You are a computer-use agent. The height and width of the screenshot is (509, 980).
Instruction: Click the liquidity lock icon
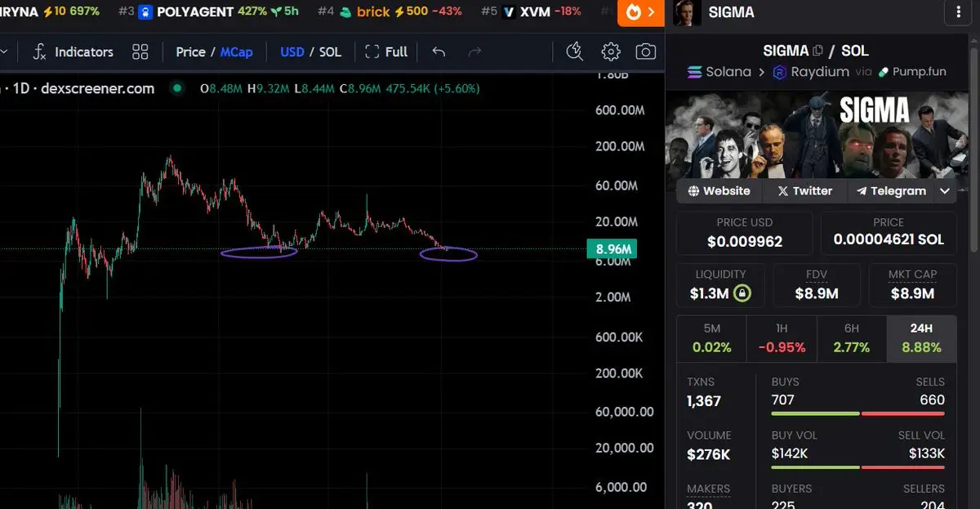[742, 293]
